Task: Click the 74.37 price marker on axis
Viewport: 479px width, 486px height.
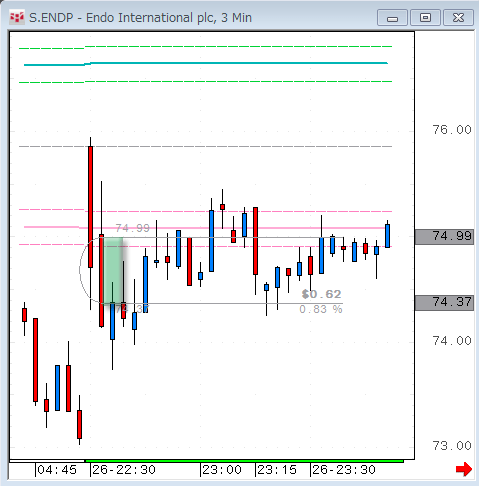Action: pos(444,303)
